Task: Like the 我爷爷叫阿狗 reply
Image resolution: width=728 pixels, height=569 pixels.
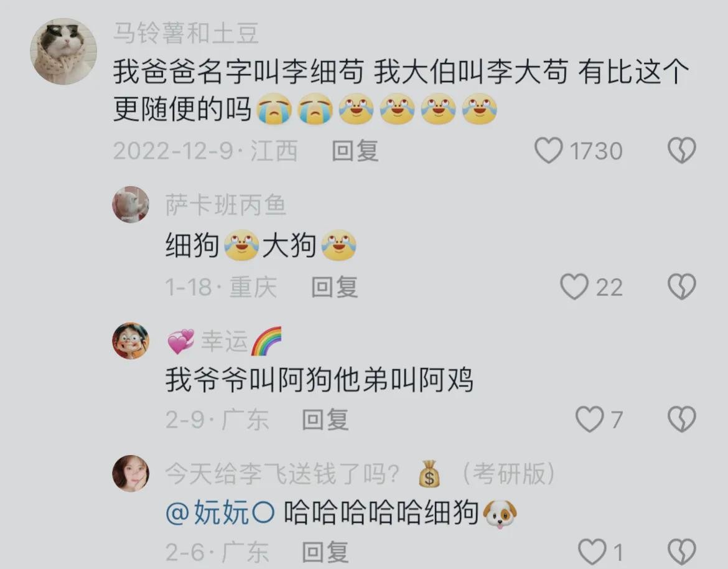Action: (x=590, y=419)
